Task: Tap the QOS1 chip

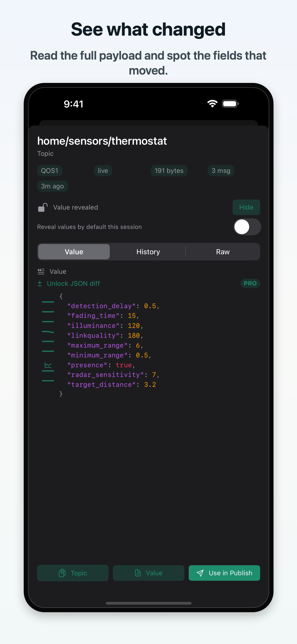Action: 49,170
